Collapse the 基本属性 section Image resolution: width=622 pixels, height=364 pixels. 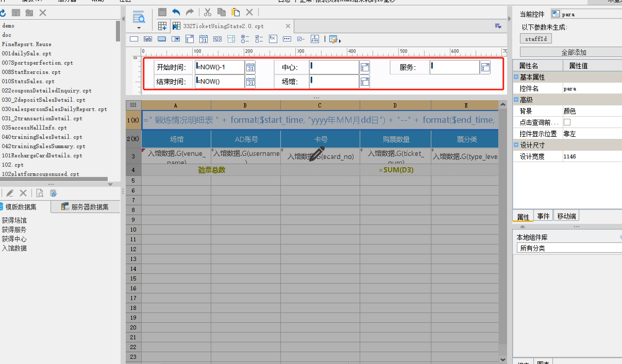point(516,77)
